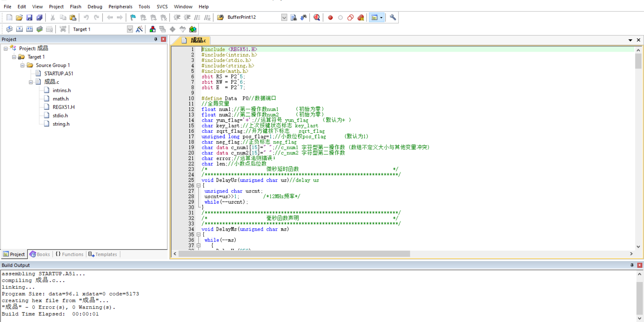Click the Manage Project Items colored-blocks icon
Viewport: 644px width, 322px height.
(x=153, y=29)
